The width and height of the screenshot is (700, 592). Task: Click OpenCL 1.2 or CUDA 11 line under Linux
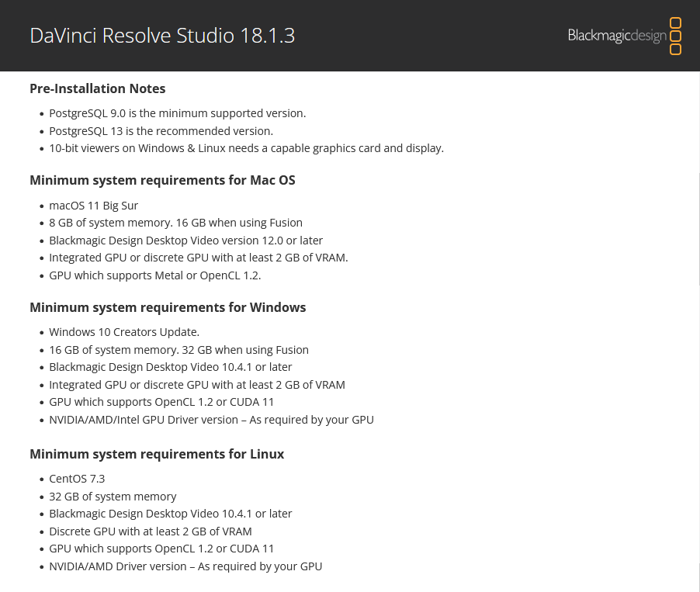point(161,549)
